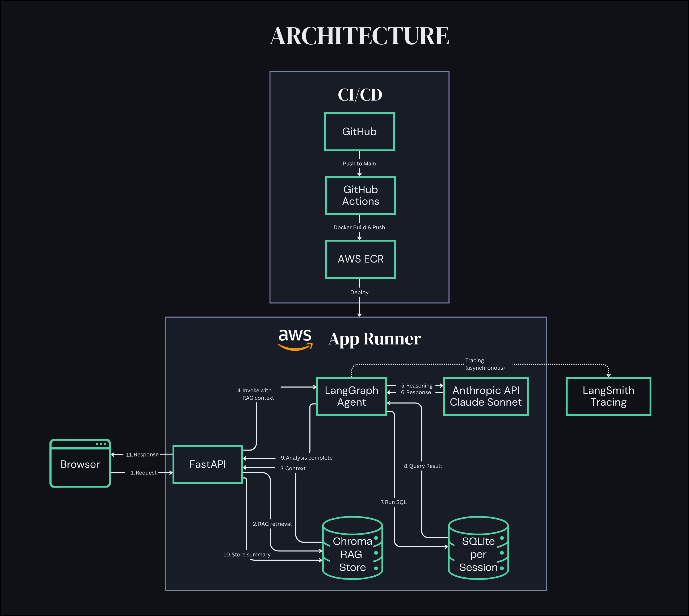Screen dimensions: 689x616
Task: Click the "10. Store summary" label
Action: pos(247,554)
